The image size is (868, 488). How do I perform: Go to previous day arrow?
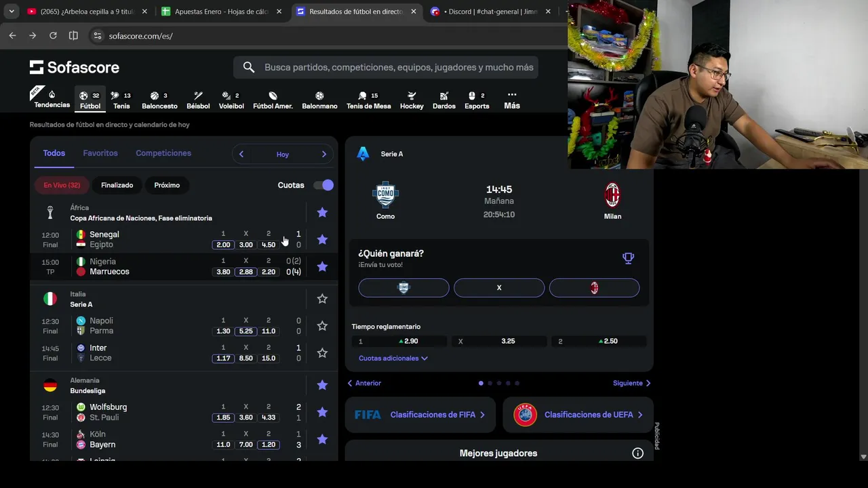tap(241, 155)
